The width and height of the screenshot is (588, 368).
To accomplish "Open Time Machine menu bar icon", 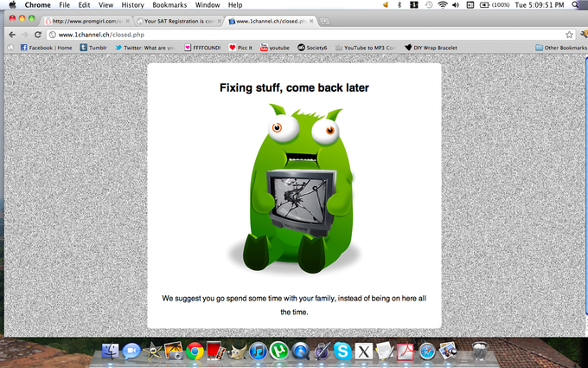I will 429,5.
